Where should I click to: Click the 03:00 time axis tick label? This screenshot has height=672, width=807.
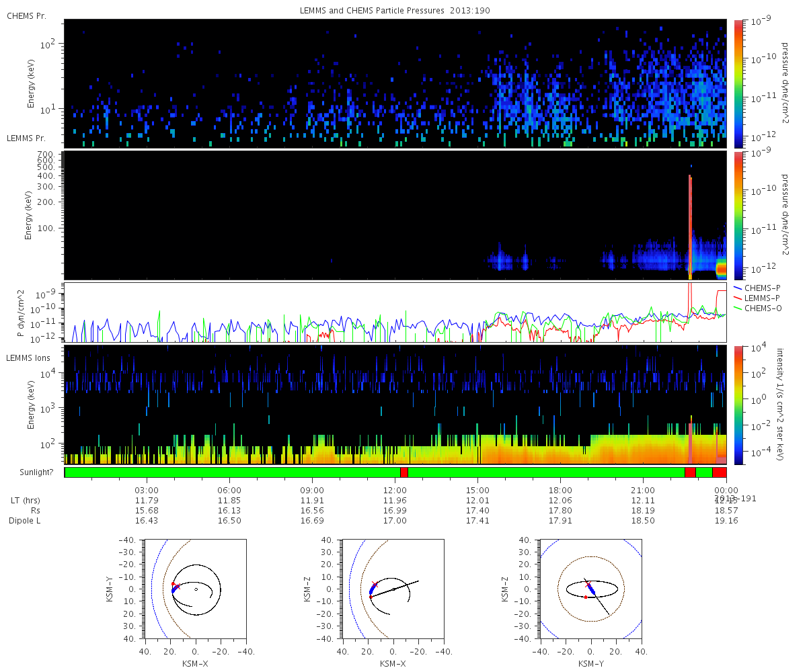coord(147,491)
